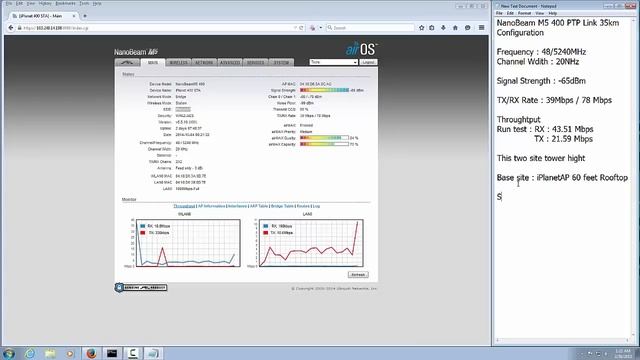The height and width of the screenshot is (360, 640).
Task: Open the Notepad Help menu
Action: 553,13
